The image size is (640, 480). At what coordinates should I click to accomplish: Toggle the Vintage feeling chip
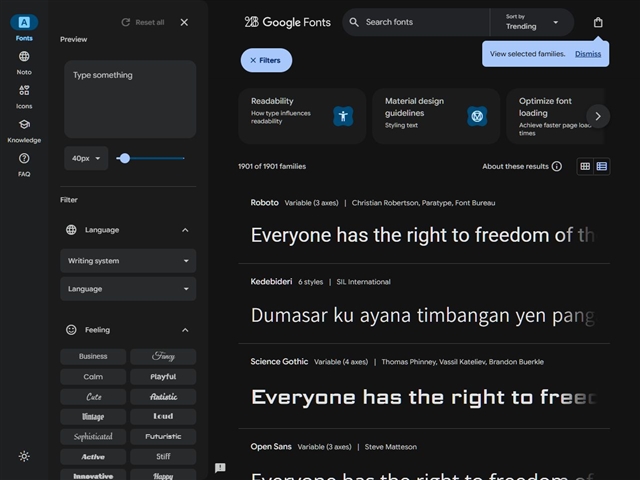coord(93,417)
